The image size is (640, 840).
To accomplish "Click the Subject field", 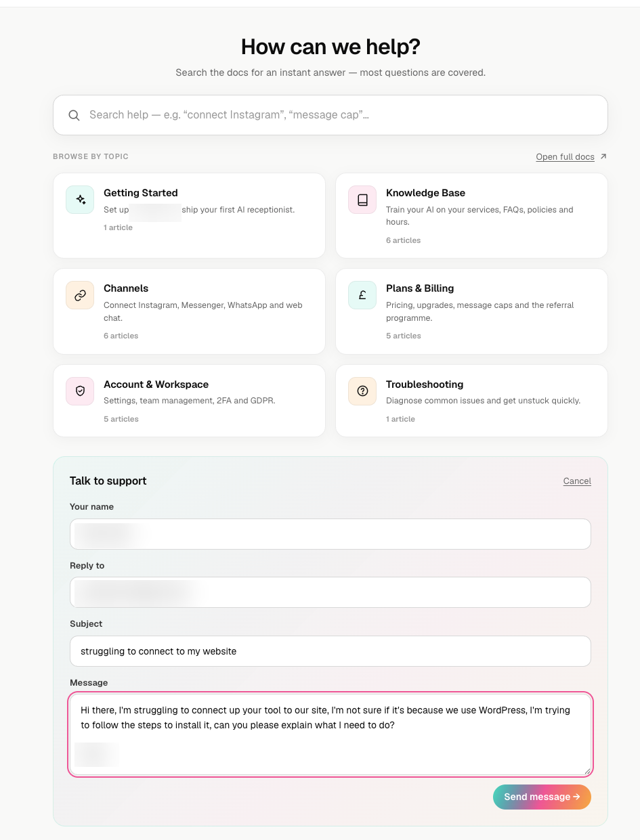I will coord(330,651).
